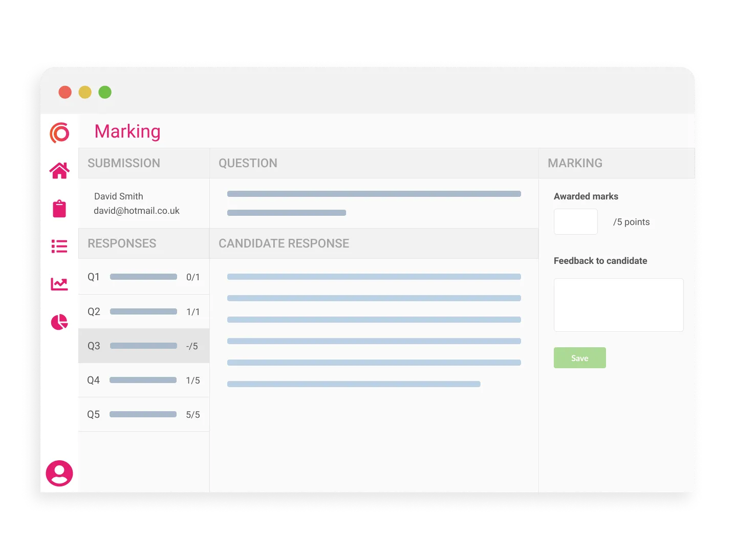Open the bulleted list icon in sidebar
Image resolution: width=735 pixels, height=560 pixels.
point(59,247)
